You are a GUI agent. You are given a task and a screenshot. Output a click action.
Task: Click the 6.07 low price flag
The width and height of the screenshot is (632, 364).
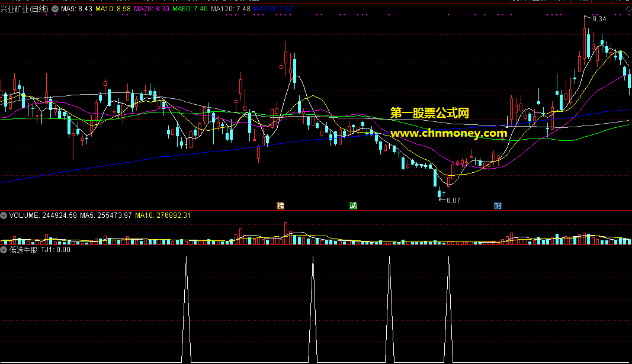(x=453, y=201)
